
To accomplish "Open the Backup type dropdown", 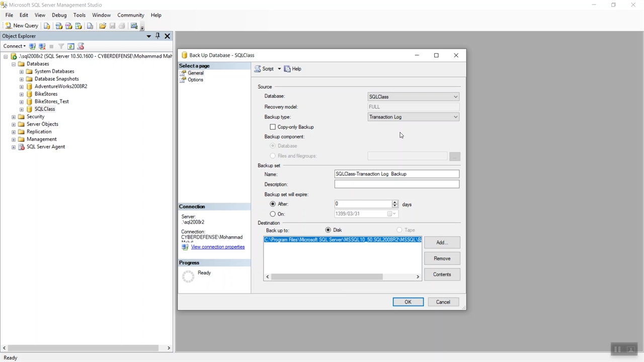I will 455,117.
